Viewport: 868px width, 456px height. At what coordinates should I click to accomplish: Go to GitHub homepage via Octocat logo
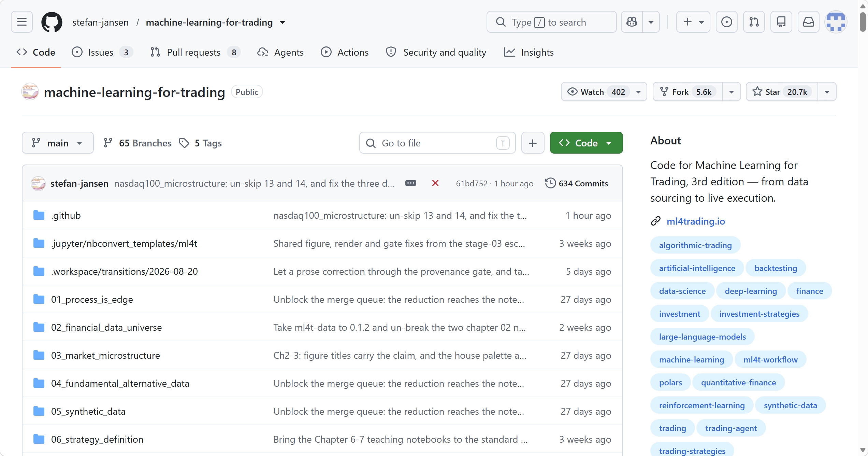click(x=52, y=22)
